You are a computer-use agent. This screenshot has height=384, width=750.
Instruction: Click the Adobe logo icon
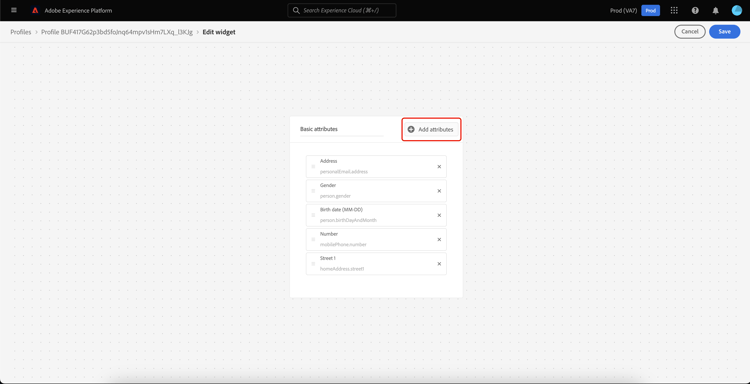[x=35, y=10]
